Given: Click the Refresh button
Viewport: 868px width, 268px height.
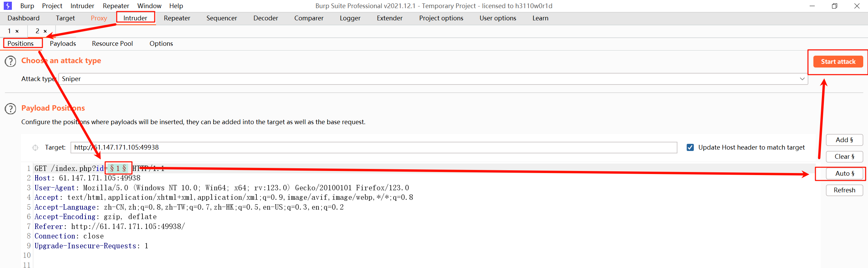Looking at the screenshot, I should (x=844, y=190).
